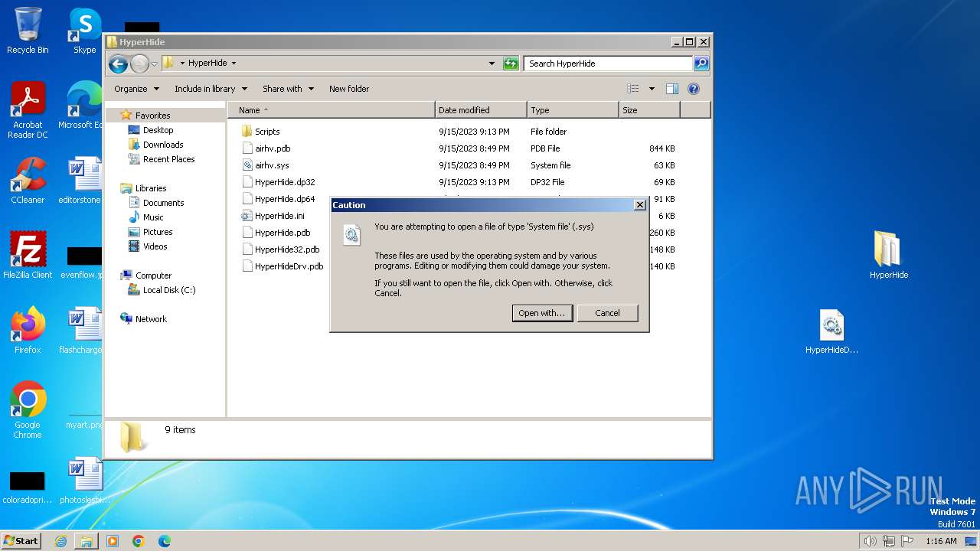The width and height of the screenshot is (980, 551).
Task: Launch Skype from the desktop
Action: coord(84,31)
